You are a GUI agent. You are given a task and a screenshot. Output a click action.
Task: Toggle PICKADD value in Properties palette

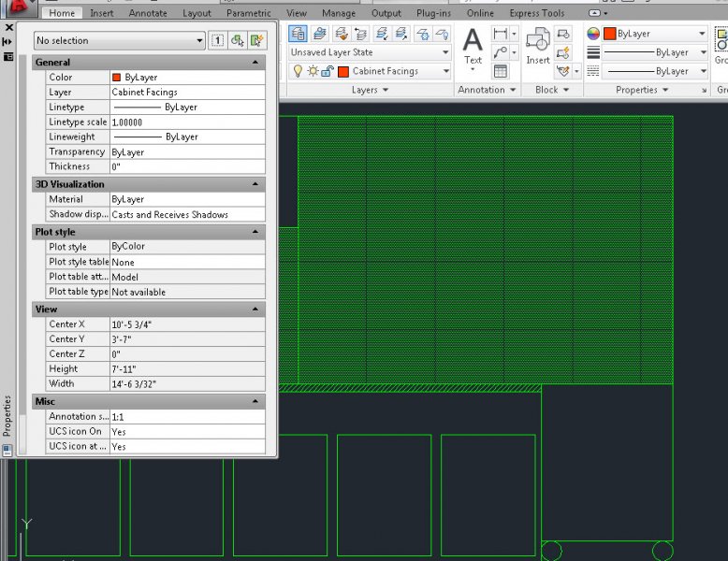tap(217, 41)
